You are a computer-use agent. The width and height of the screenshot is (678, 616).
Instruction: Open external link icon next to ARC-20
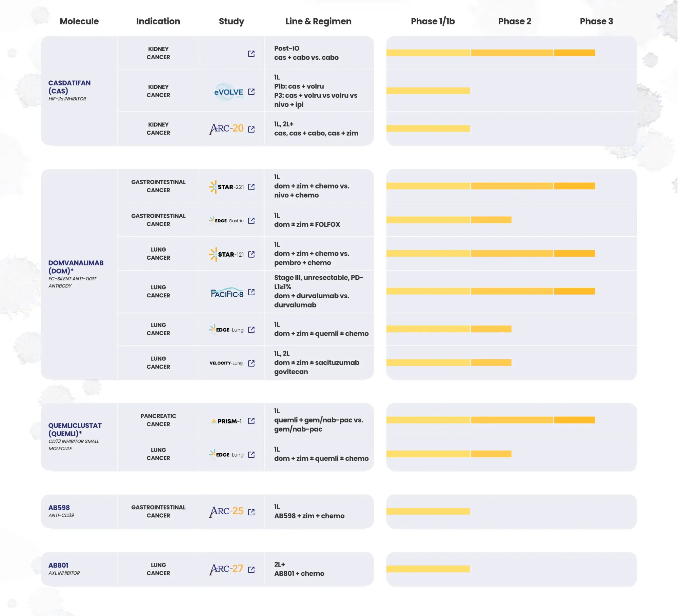point(251,129)
